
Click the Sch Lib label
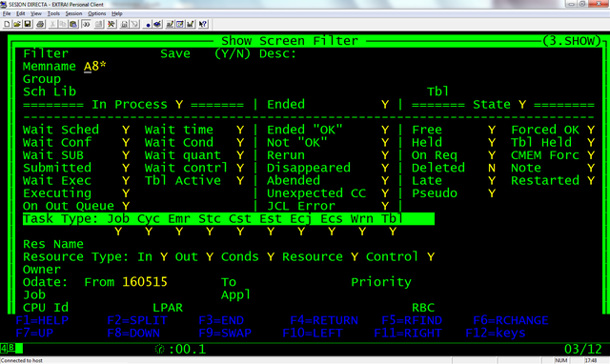(50, 91)
